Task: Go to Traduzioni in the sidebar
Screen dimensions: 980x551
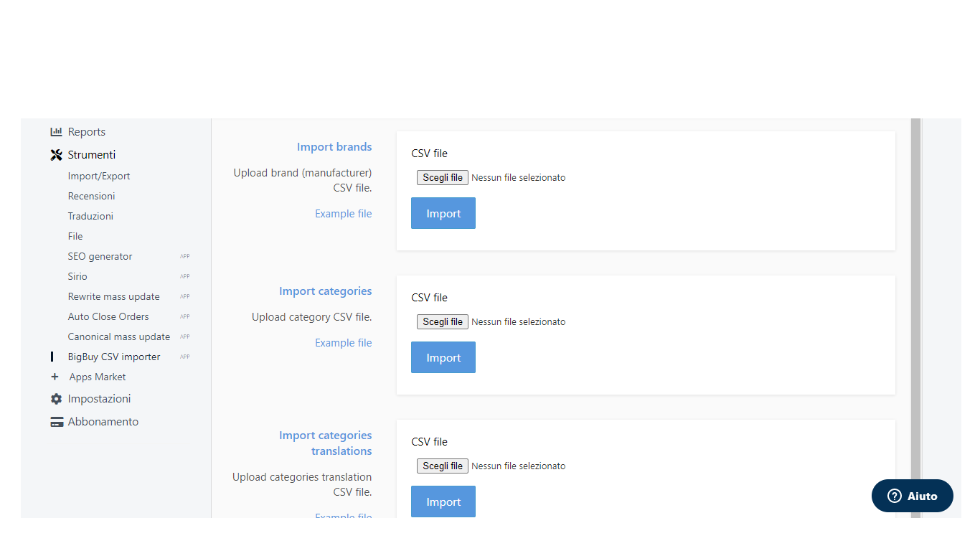Action: [90, 216]
